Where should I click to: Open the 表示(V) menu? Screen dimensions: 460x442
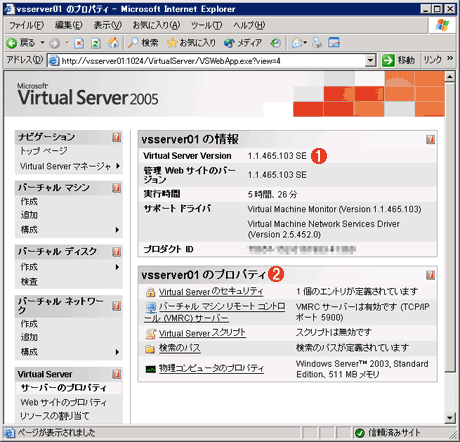point(108,25)
